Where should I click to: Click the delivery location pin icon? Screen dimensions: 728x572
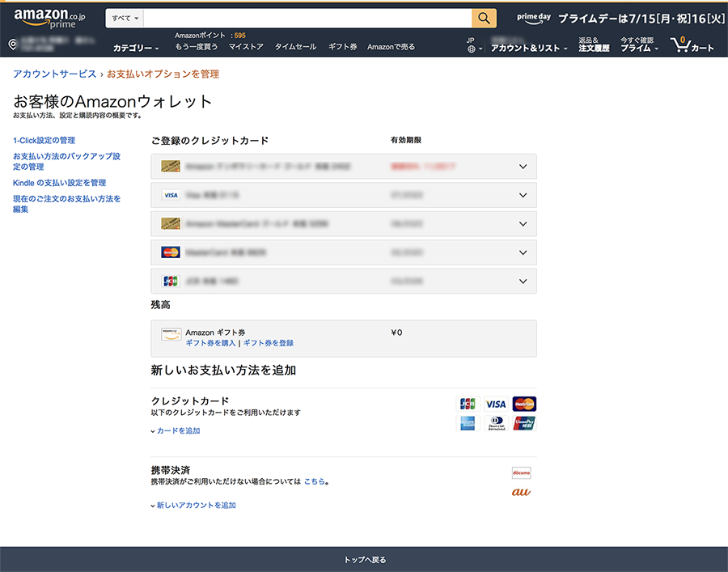tap(13, 44)
